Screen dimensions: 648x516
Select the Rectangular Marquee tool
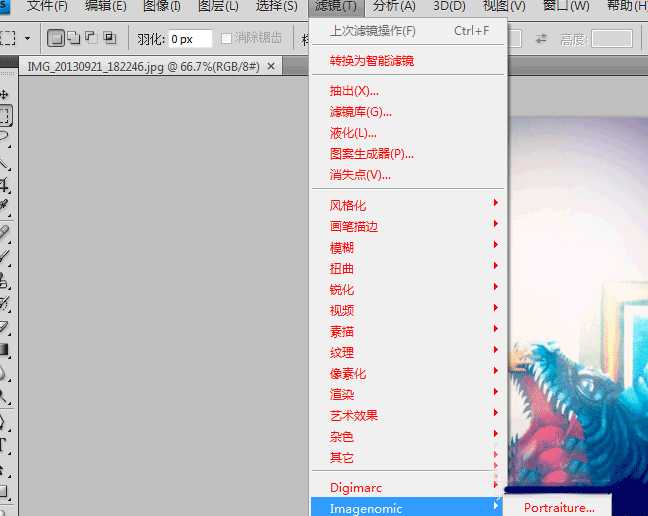[x=5, y=116]
